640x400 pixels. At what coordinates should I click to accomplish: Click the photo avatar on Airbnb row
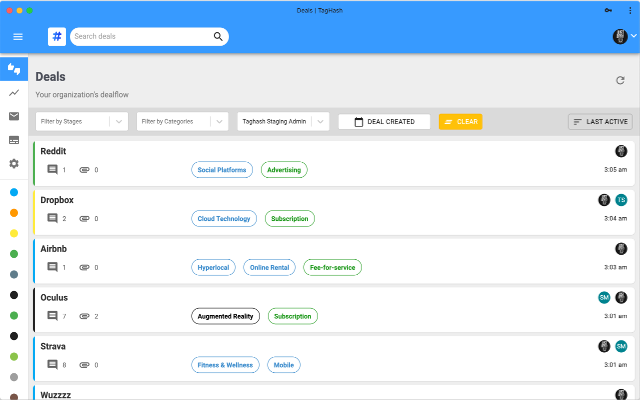coord(621,249)
